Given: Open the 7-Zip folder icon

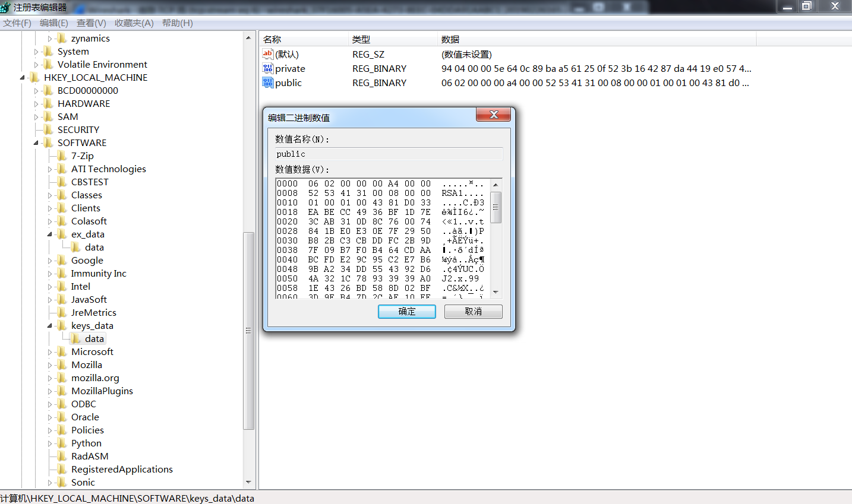Looking at the screenshot, I should (62, 156).
